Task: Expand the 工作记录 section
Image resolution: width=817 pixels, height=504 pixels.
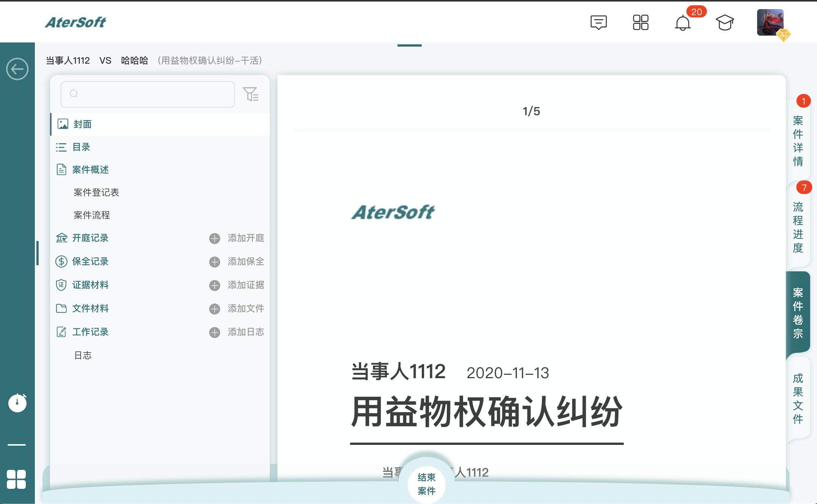Action: coord(90,332)
